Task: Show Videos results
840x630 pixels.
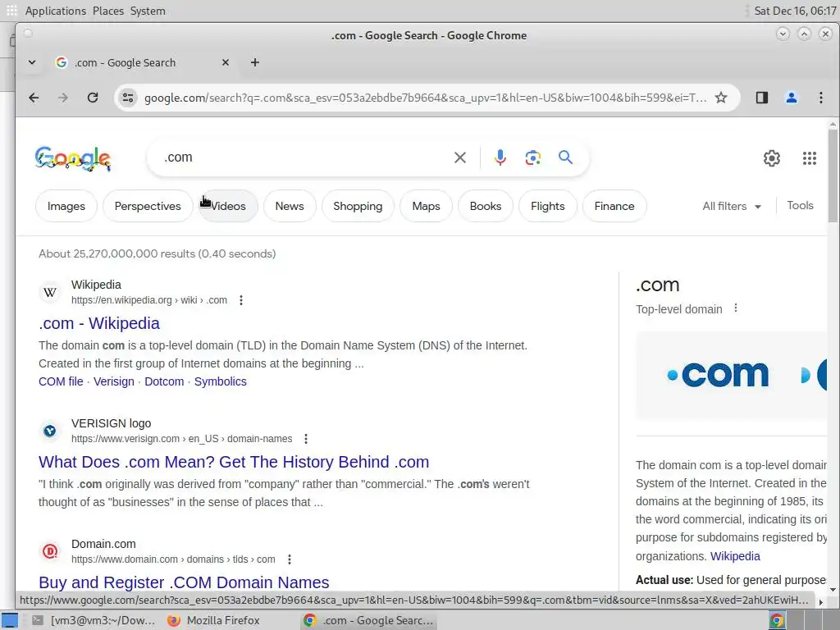Action: pos(228,206)
